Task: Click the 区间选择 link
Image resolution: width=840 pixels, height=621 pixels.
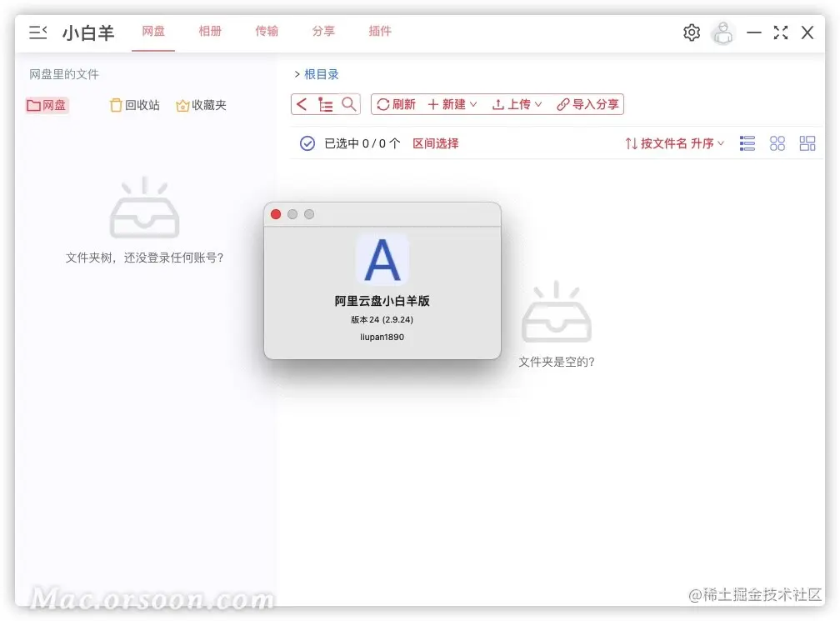Action: tap(436, 143)
